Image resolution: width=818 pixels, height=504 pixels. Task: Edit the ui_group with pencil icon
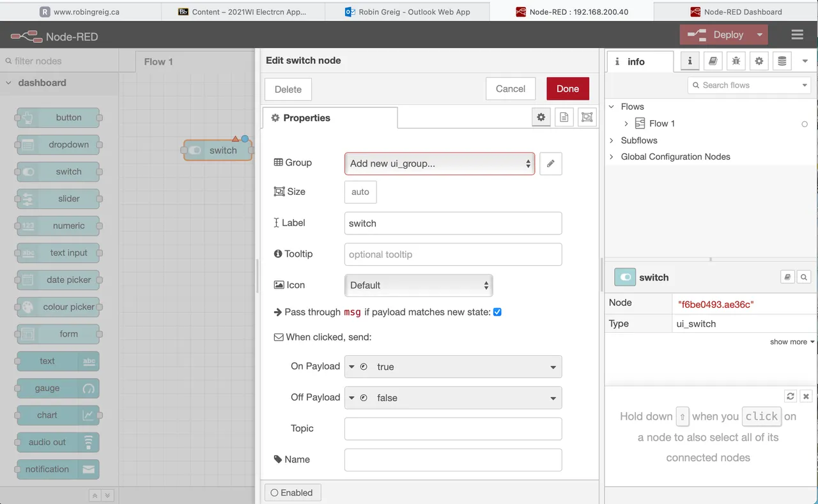point(551,164)
